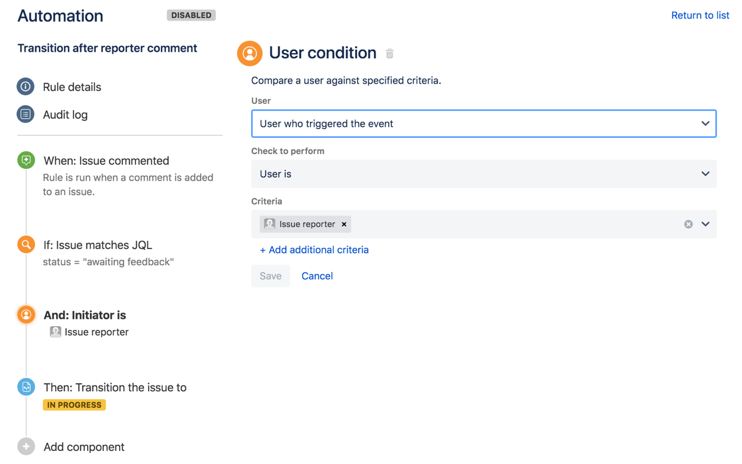
Task: Click the blue Transition issue action icon
Action: tap(26, 387)
